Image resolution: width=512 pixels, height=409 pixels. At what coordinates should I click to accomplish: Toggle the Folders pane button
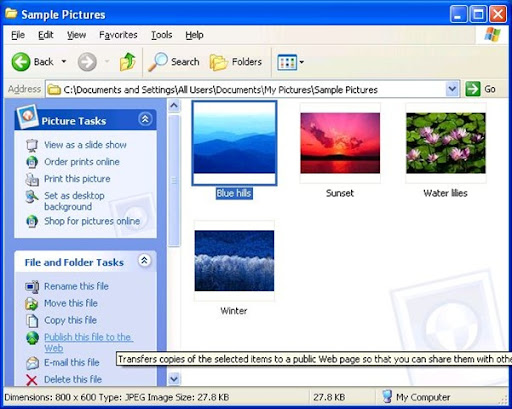(x=236, y=62)
